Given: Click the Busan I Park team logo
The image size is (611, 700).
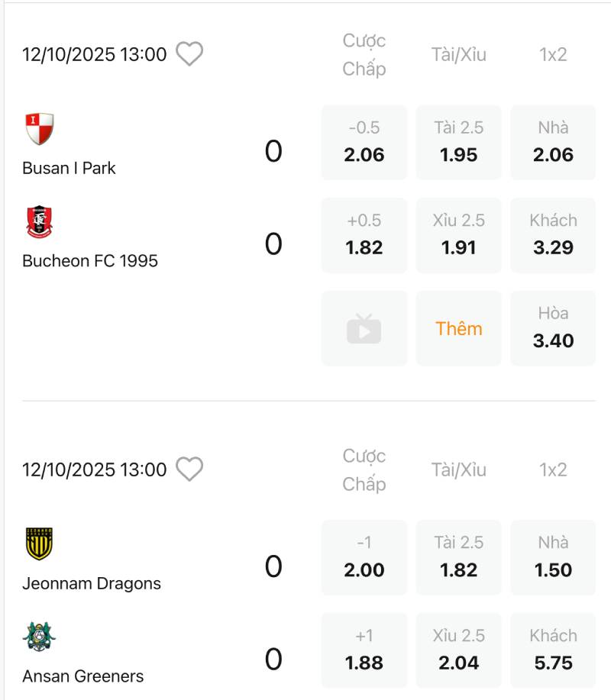Looking at the screenshot, I should 40,129.
